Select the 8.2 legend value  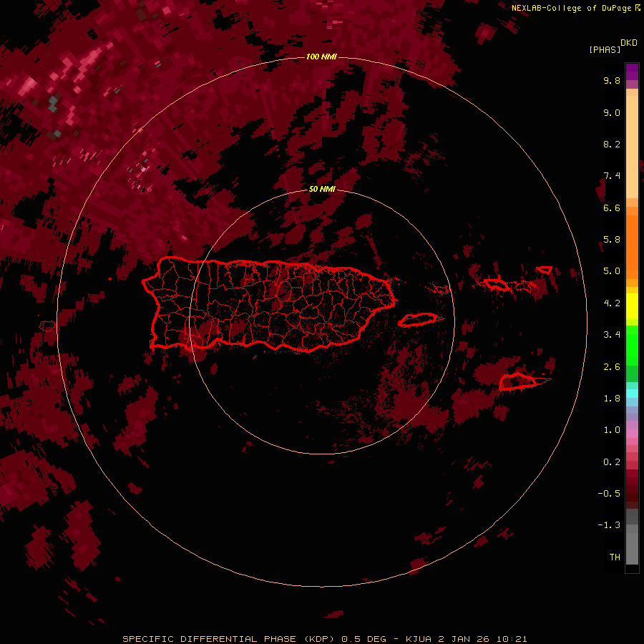pyautogui.click(x=612, y=144)
